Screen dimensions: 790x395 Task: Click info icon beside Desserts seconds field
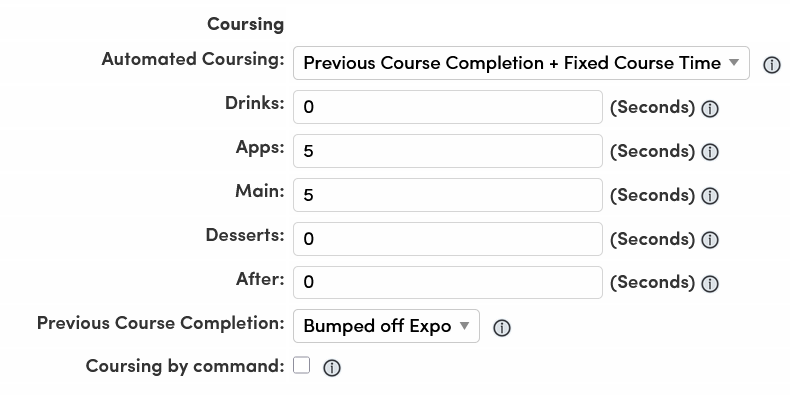(710, 240)
